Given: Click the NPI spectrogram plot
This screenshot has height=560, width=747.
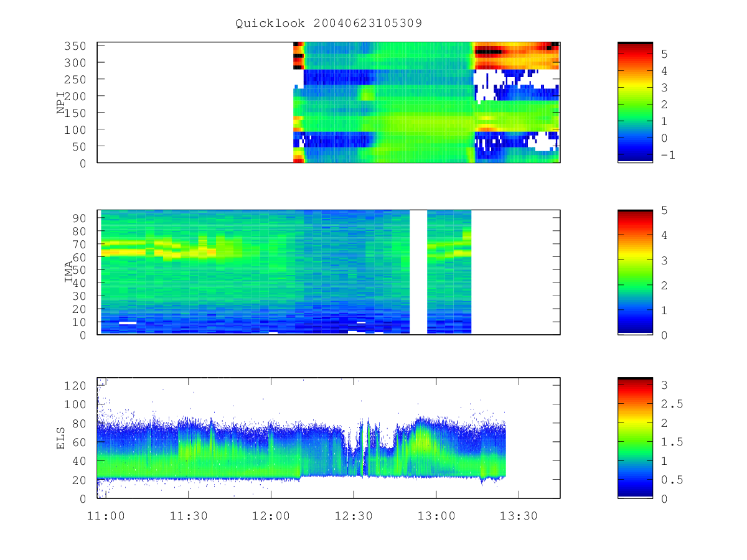Looking at the screenshot, I should (x=329, y=103).
